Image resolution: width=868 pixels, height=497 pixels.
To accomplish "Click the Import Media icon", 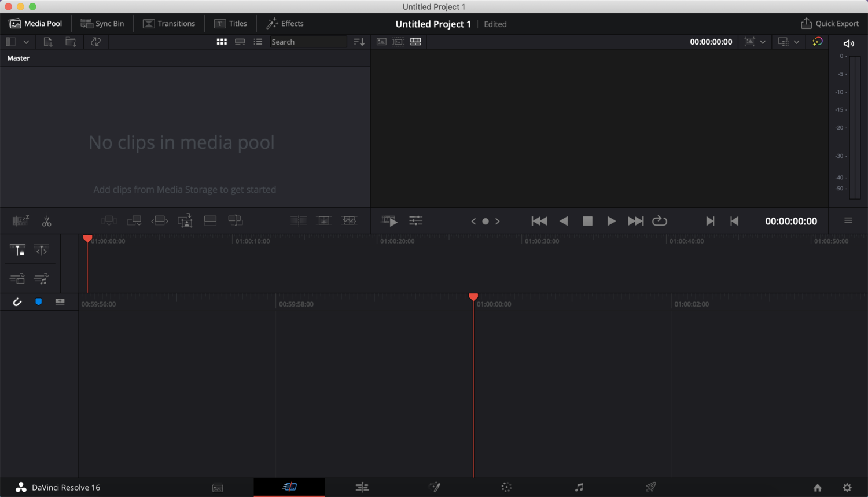I will [48, 42].
